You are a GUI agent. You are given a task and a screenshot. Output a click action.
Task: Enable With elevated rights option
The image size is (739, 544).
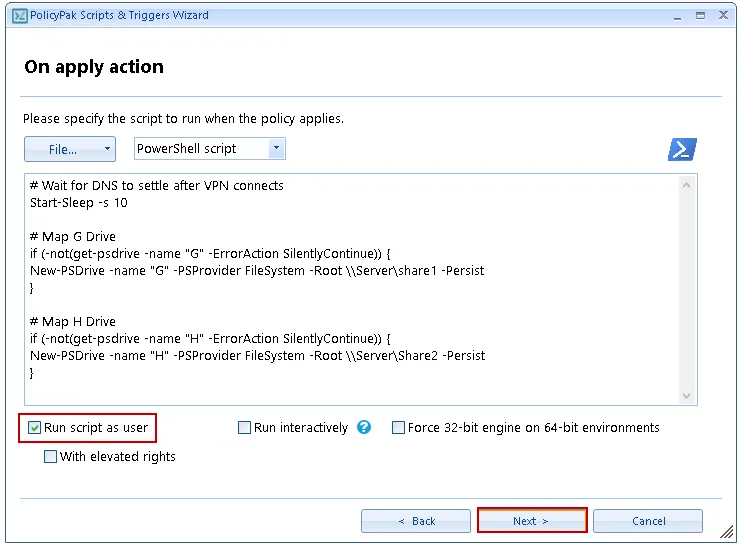click(50, 457)
